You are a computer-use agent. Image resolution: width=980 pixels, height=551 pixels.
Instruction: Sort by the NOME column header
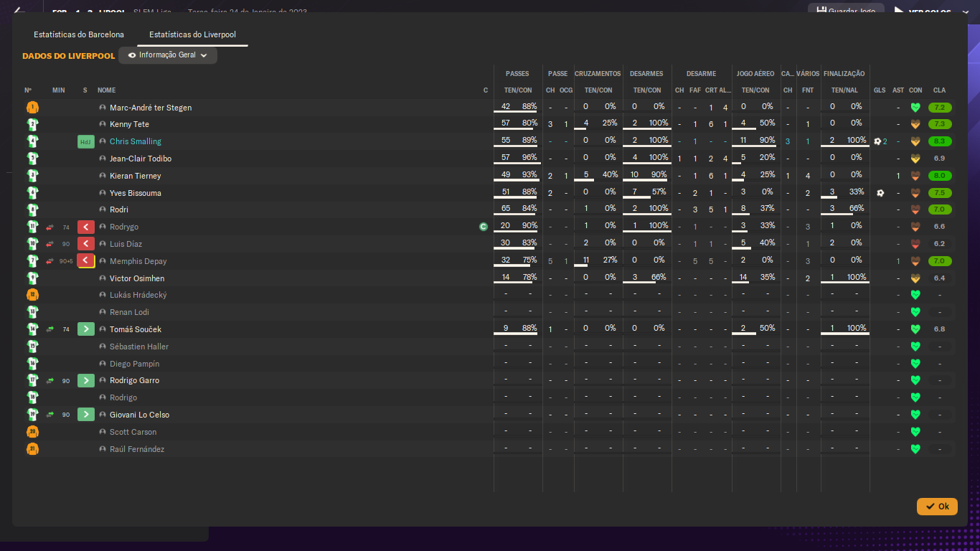pos(107,90)
